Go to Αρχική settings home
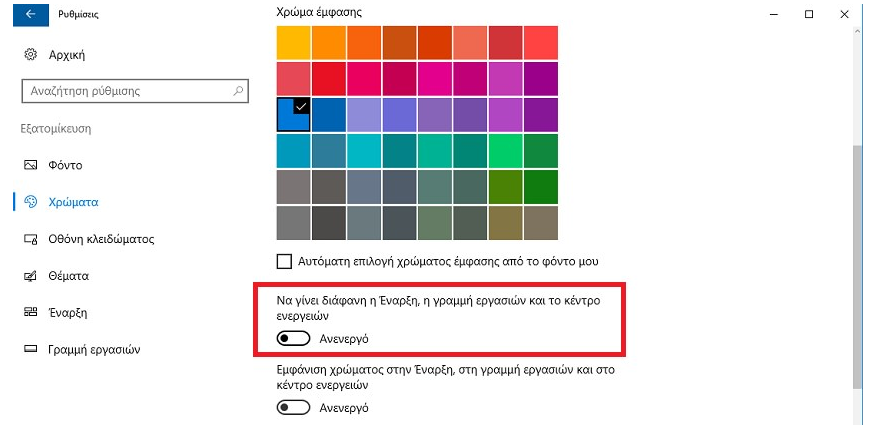 [66, 54]
